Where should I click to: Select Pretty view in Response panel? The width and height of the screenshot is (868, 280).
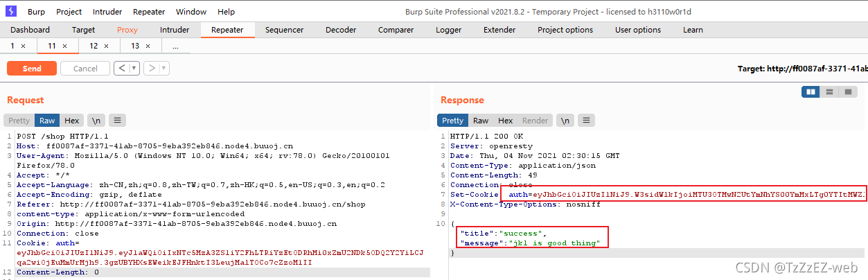coord(453,121)
